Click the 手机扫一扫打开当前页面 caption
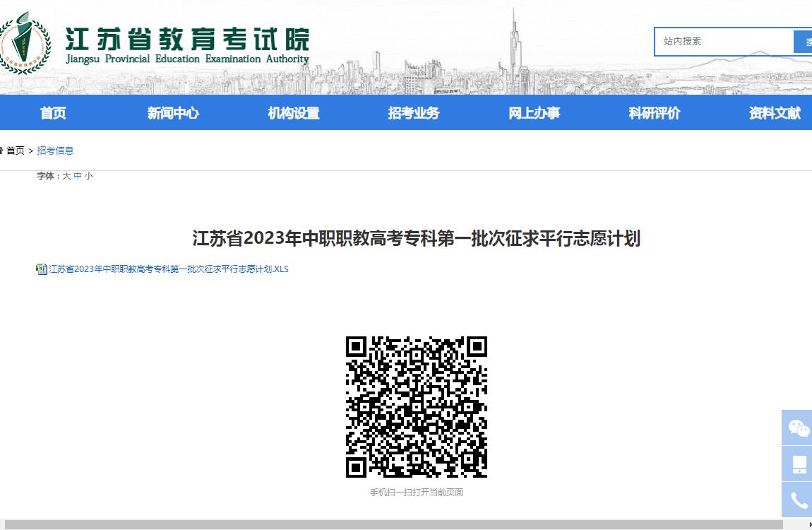The width and height of the screenshot is (812, 530). coord(417,492)
